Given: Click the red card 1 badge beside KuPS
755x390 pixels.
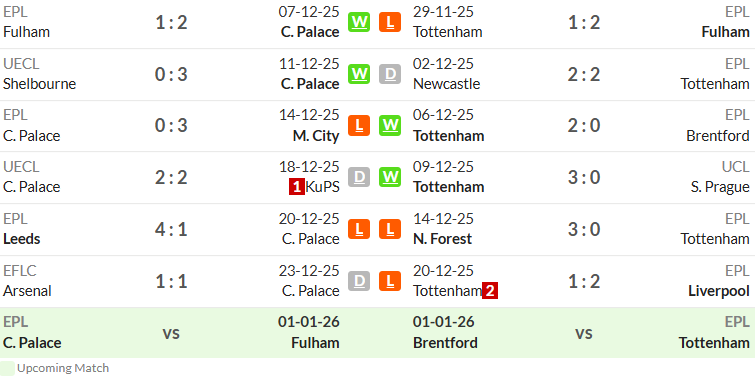Looking at the screenshot, I should click(297, 187).
